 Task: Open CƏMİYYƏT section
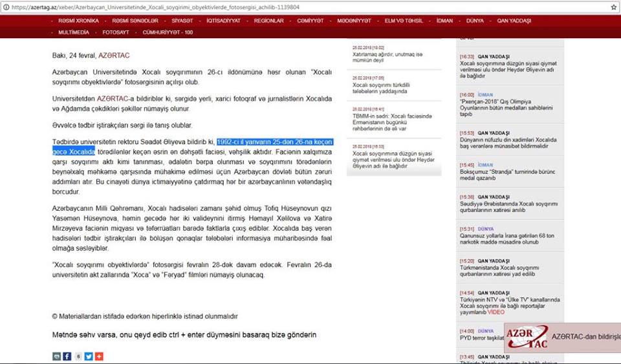(310, 21)
